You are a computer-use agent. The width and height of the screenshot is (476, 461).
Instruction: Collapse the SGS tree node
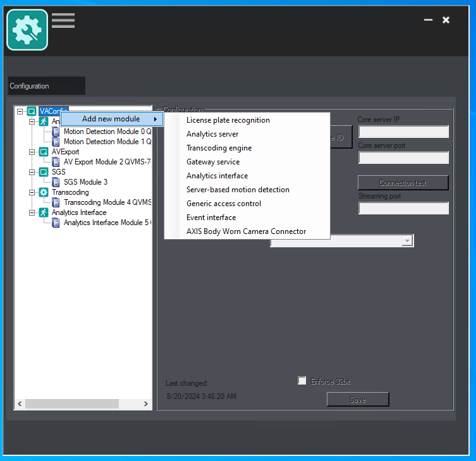(x=32, y=172)
